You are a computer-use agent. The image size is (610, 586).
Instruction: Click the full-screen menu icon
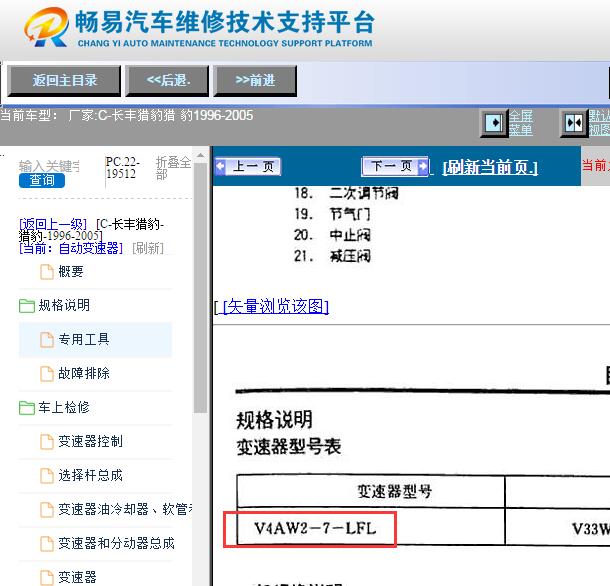[x=494, y=123]
